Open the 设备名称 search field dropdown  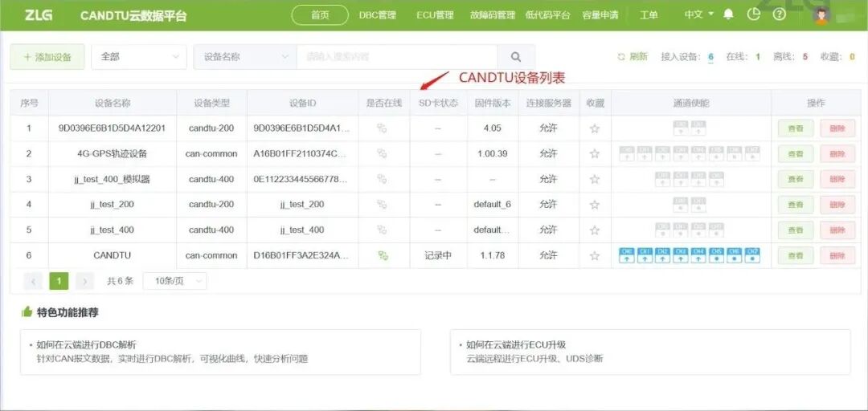pos(245,57)
